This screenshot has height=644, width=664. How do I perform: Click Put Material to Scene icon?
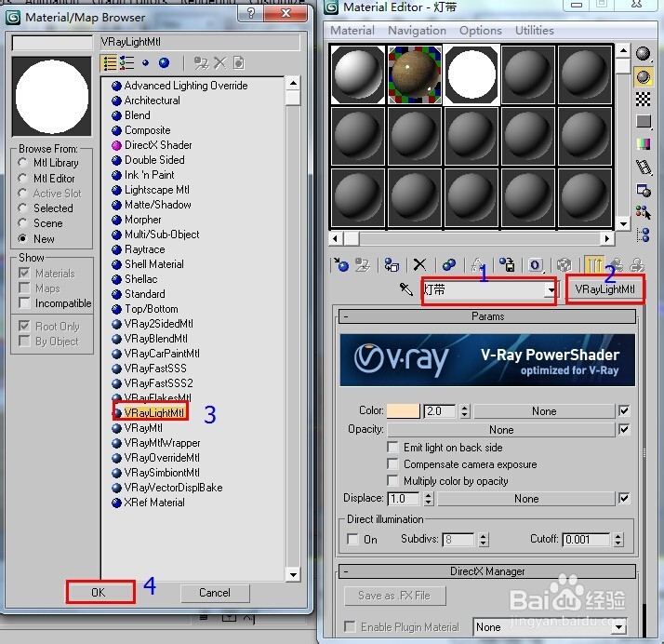coord(362,265)
